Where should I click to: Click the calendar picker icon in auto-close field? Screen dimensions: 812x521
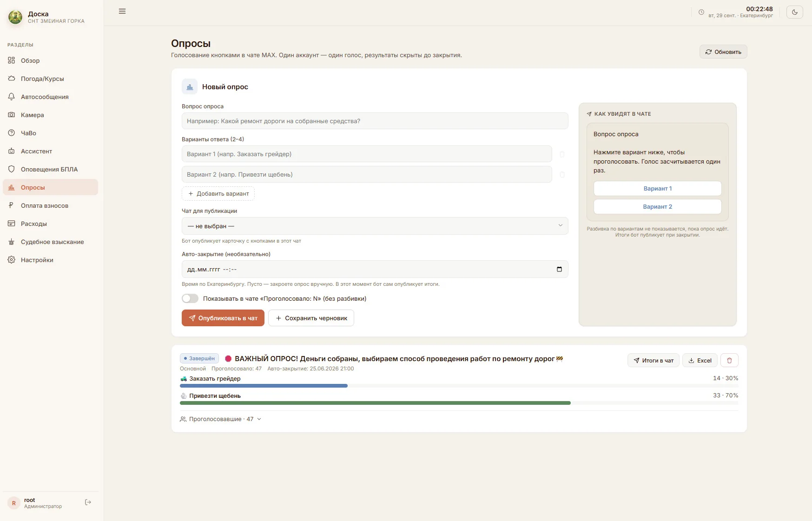(559, 269)
